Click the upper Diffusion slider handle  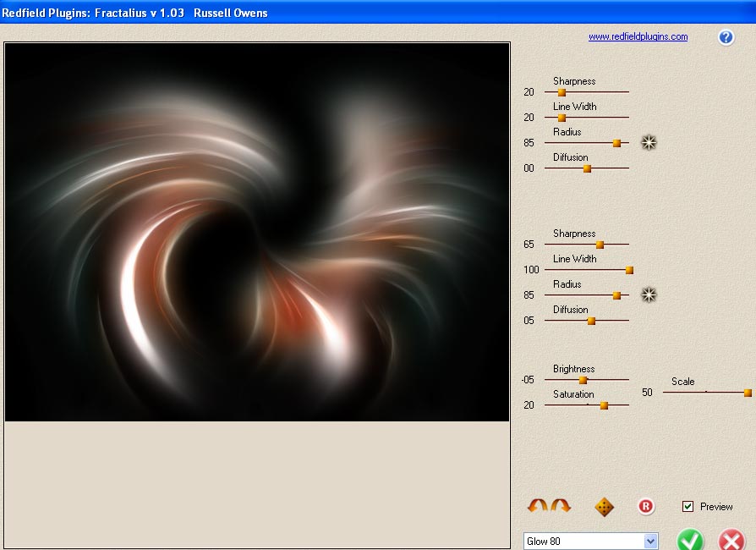587,168
